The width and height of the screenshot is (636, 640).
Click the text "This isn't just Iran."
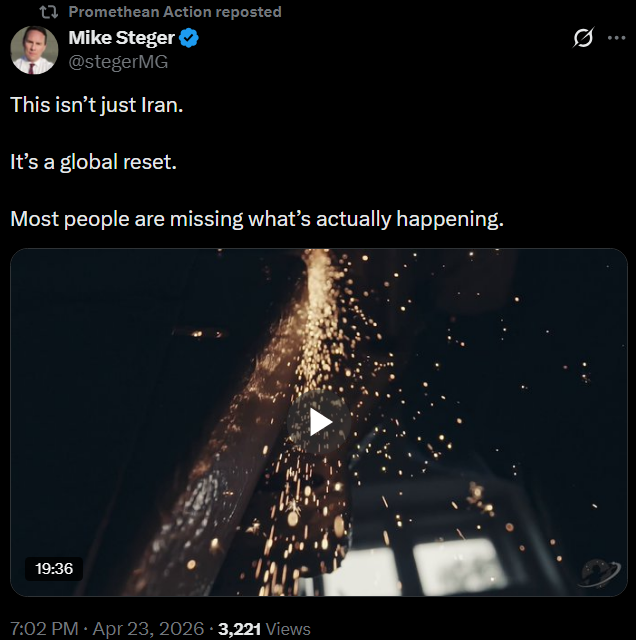(x=97, y=104)
